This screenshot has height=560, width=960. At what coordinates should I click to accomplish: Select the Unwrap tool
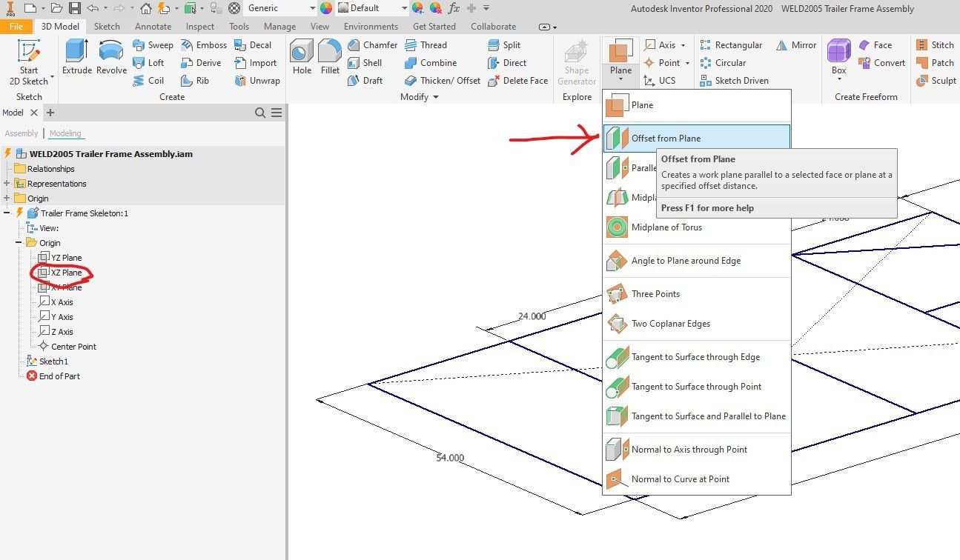click(x=257, y=81)
